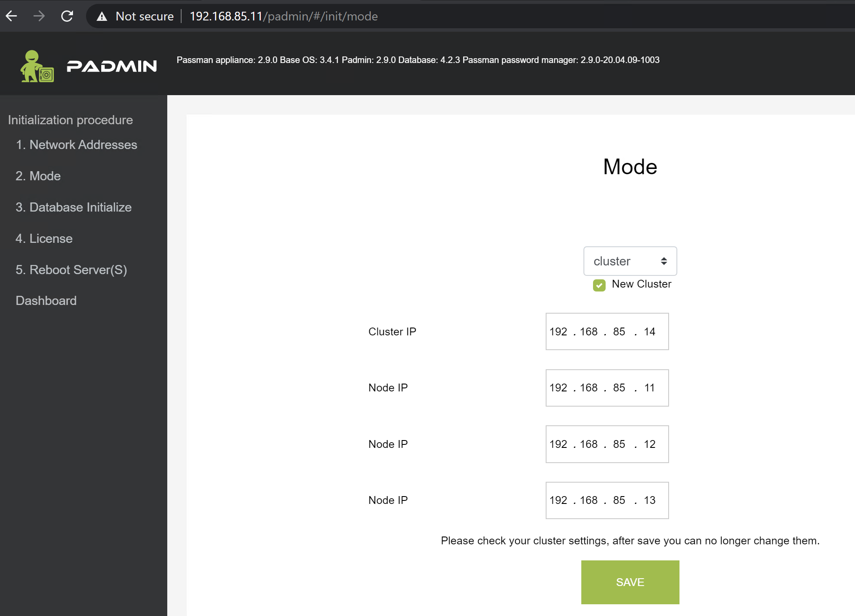Open the Dashboard link in sidebar
This screenshot has height=616, width=855.
[x=46, y=301]
